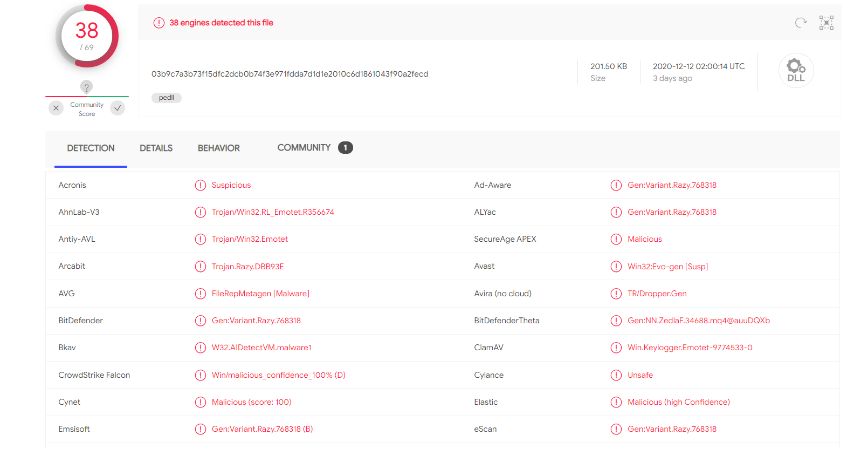This screenshot has width=868, height=449.
Task: Click Ad-Aware warning icon
Action: 616,185
